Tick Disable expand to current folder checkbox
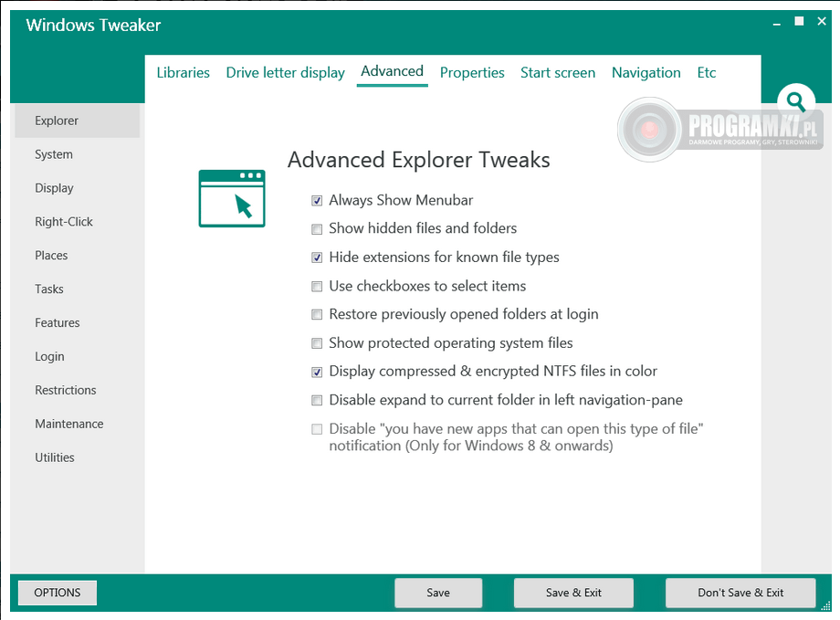 [x=317, y=400]
